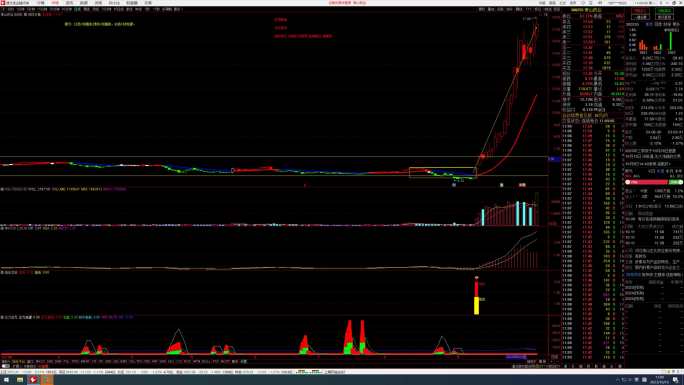Open the Windows Start menu
The width and height of the screenshot is (684, 385).
pyautogui.click(x=6, y=380)
